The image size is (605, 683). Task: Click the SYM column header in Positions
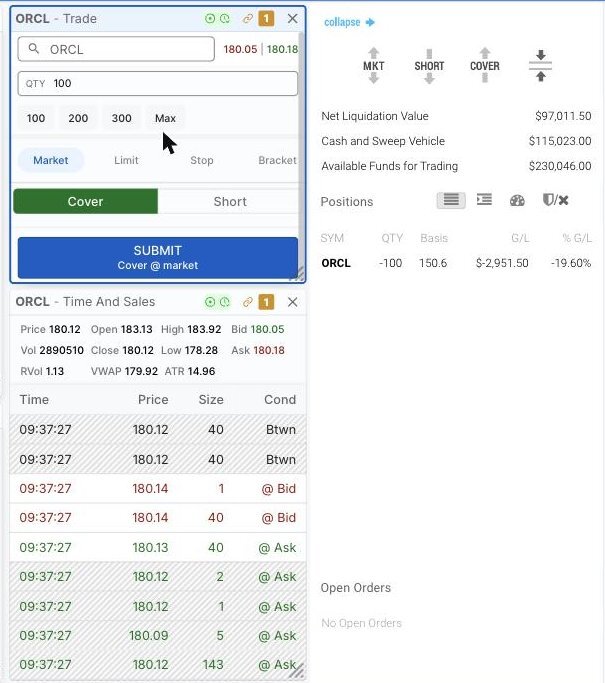332,238
